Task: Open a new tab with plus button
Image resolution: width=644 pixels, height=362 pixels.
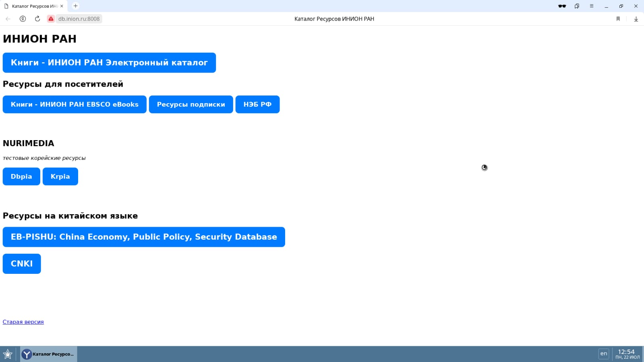Action: (75, 6)
